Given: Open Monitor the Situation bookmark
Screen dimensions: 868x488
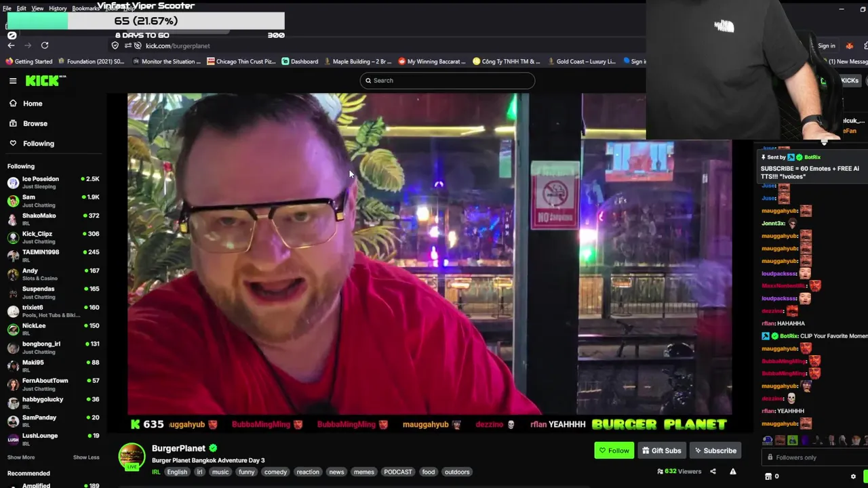Looking at the screenshot, I should click(166, 62).
